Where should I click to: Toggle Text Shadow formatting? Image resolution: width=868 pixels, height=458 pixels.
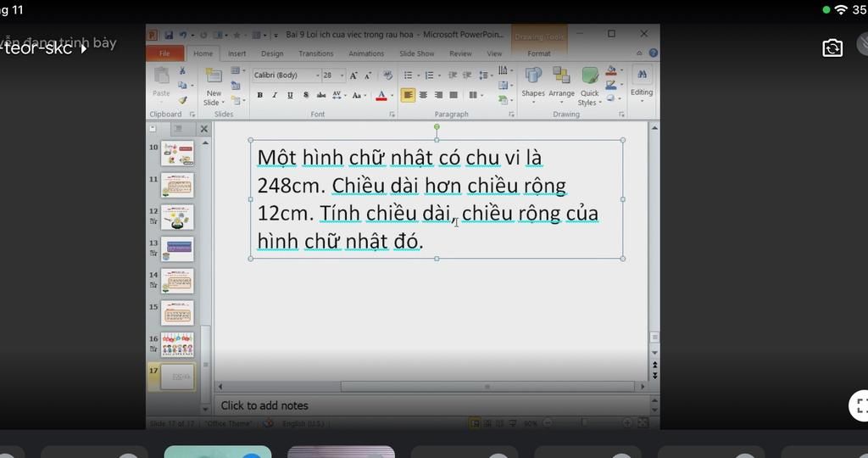pyautogui.click(x=305, y=95)
